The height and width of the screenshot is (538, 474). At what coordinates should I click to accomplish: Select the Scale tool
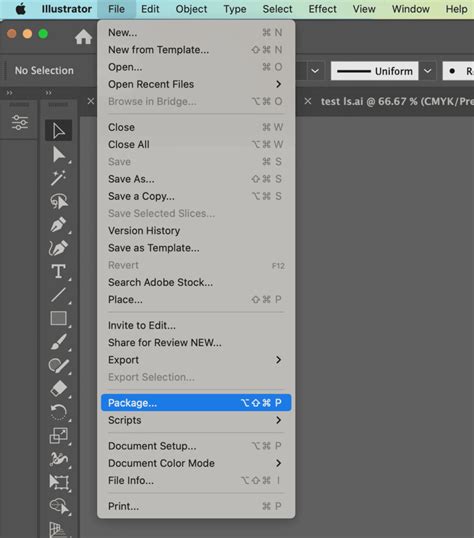click(x=58, y=435)
